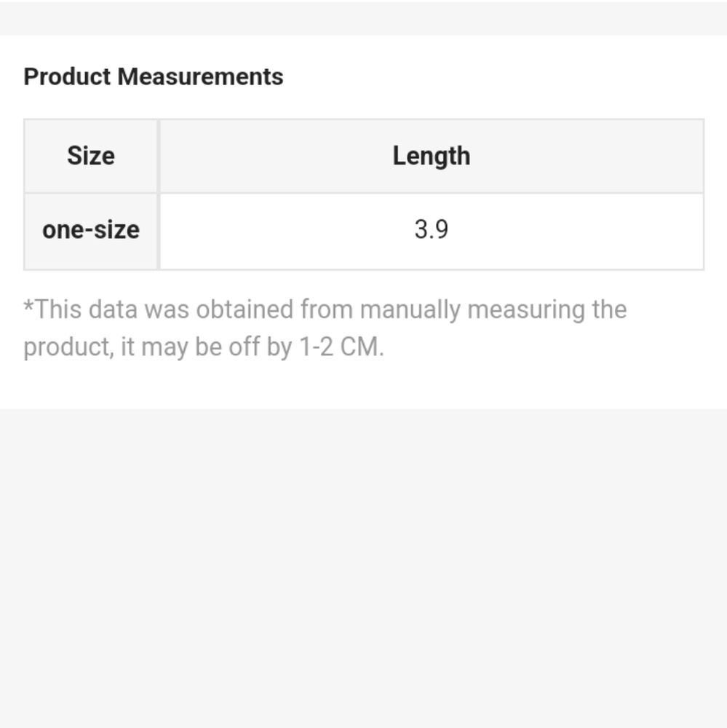Click the gray strip above the measurements card
Screen dimensions: 727x728
[364, 17]
